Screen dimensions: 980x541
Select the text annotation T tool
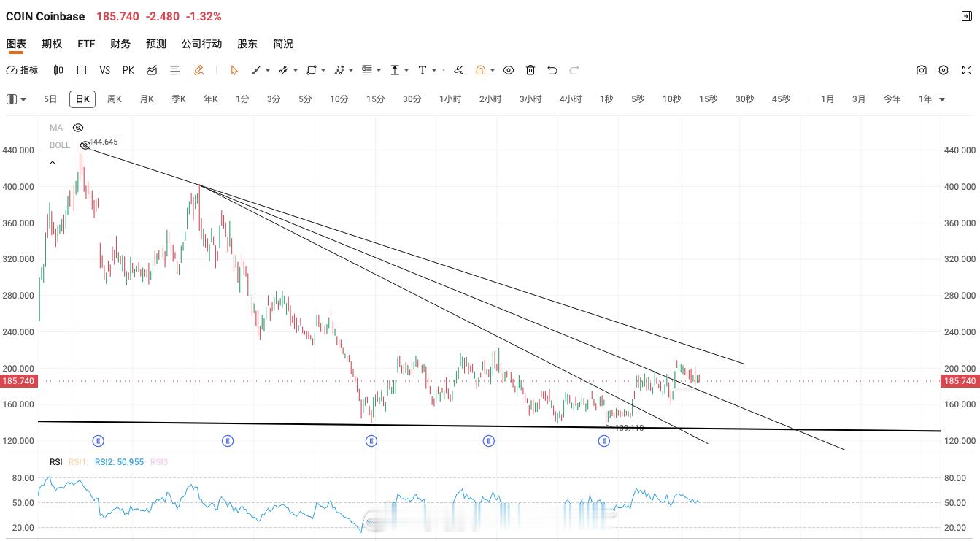point(423,70)
